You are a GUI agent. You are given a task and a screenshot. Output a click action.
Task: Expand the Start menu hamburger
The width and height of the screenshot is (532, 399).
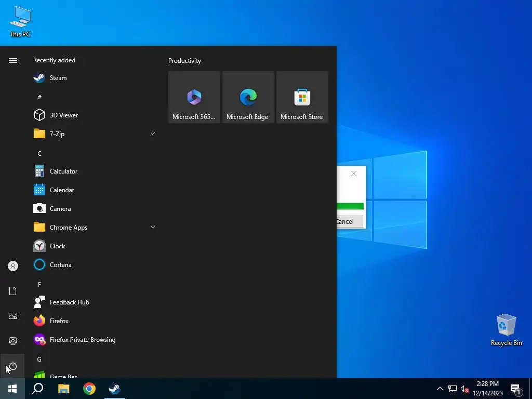13,60
